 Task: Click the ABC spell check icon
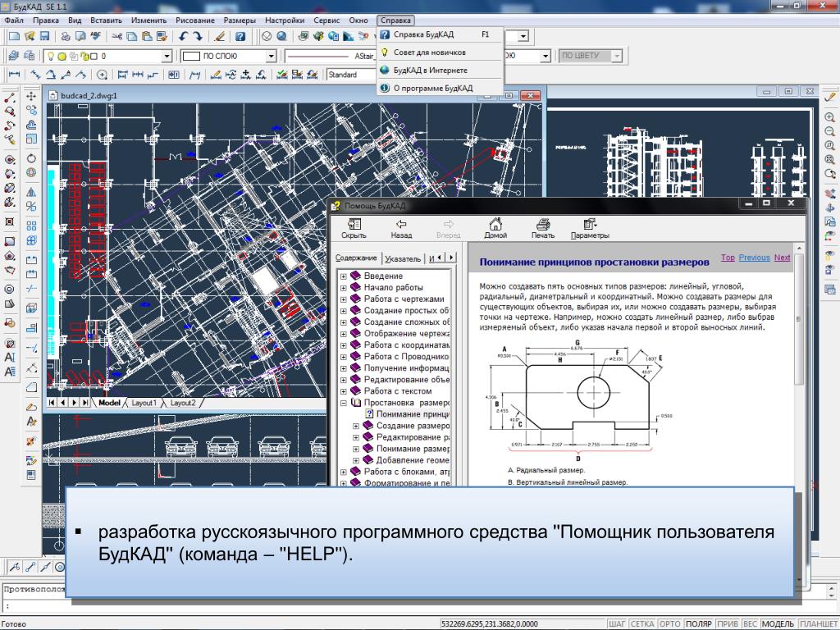click(95, 36)
